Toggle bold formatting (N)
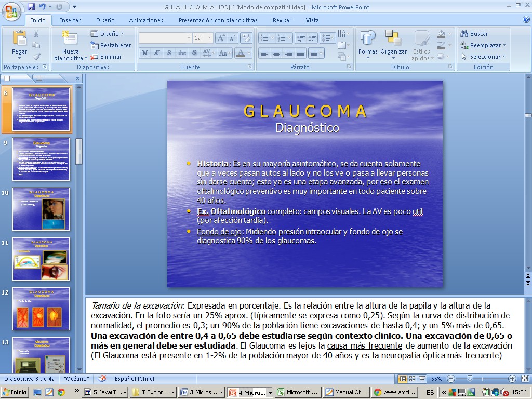The image size is (532, 399). click(145, 53)
